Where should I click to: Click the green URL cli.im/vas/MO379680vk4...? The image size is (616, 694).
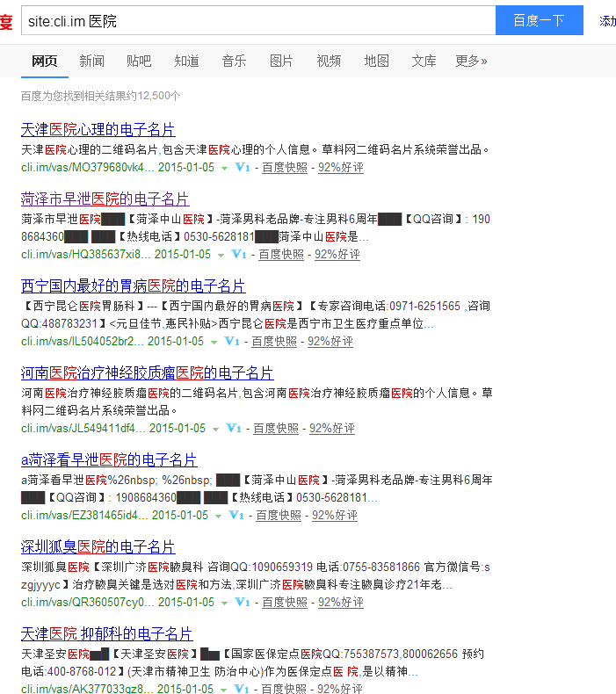click(x=88, y=167)
